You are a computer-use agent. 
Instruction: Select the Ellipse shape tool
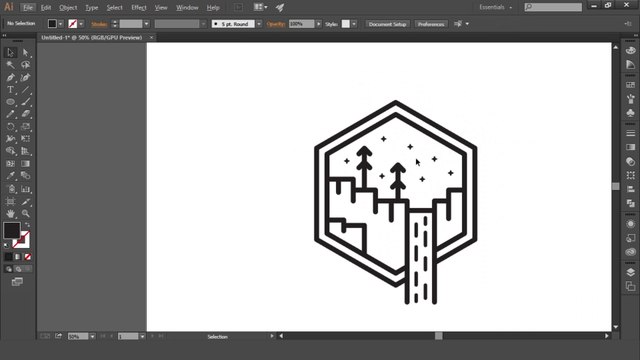click(x=11, y=102)
